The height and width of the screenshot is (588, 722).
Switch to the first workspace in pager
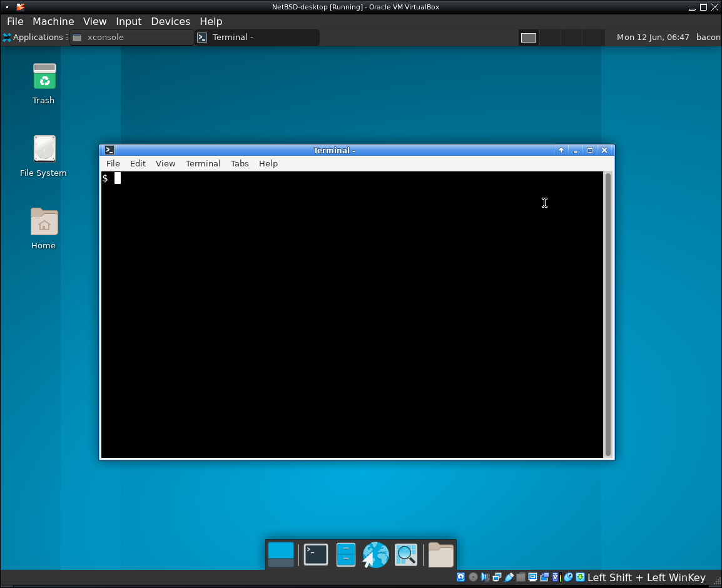[529, 38]
